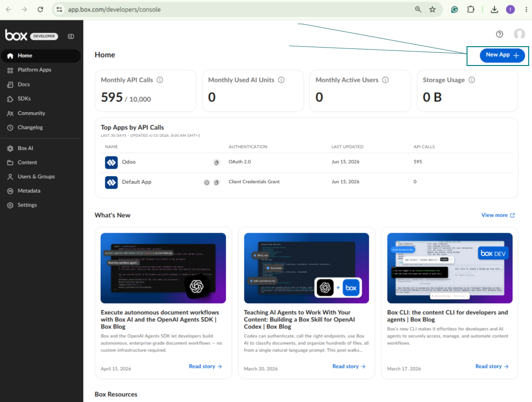Open Docs in sidebar
This screenshot has height=402, width=532.
pyautogui.click(x=40, y=84)
